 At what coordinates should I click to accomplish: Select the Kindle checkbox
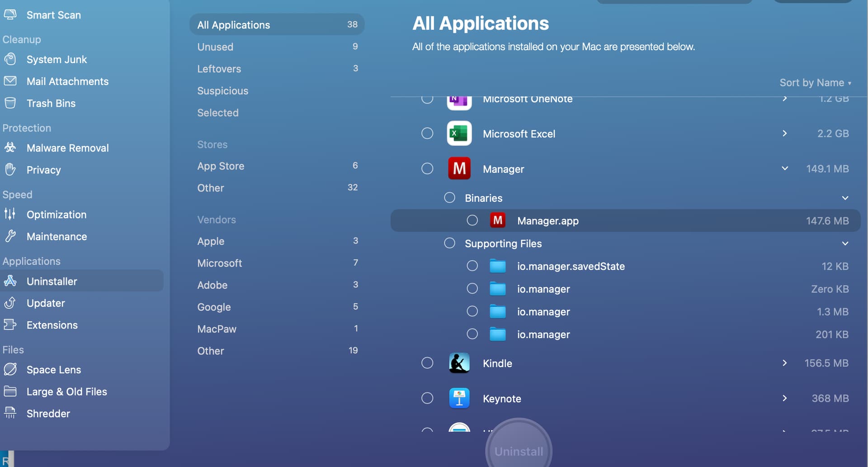(427, 362)
